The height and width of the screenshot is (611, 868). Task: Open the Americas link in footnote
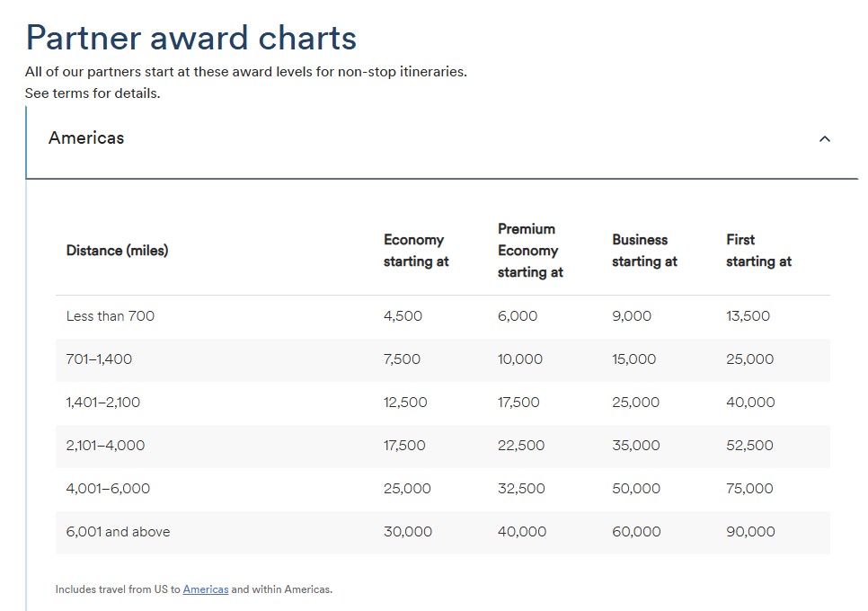coord(206,589)
